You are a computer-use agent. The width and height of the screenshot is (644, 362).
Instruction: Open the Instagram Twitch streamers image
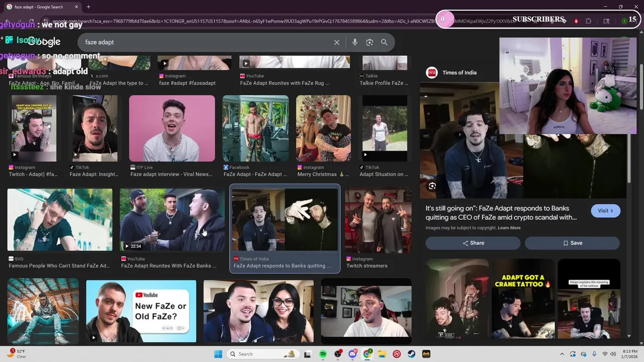coord(378,220)
